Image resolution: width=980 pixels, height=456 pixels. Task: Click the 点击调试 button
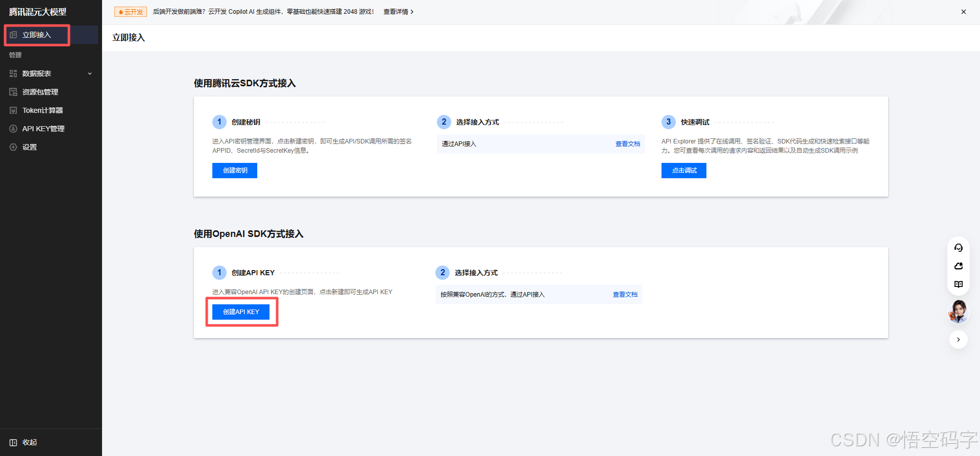coord(684,171)
